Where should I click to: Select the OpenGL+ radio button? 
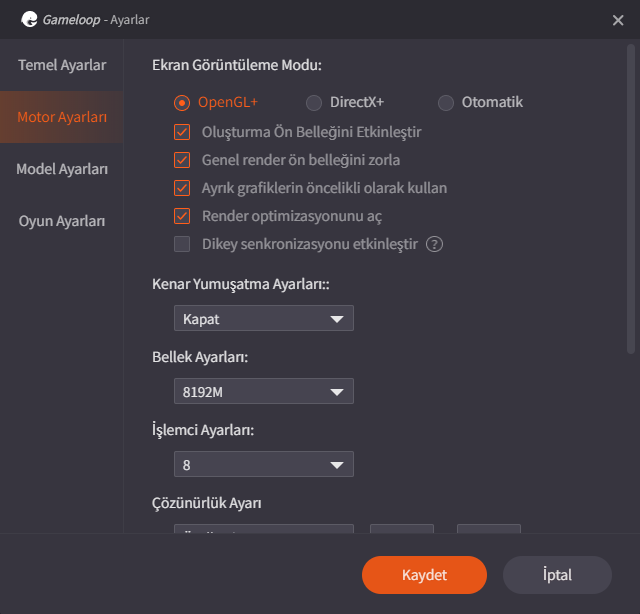[182, 102]
